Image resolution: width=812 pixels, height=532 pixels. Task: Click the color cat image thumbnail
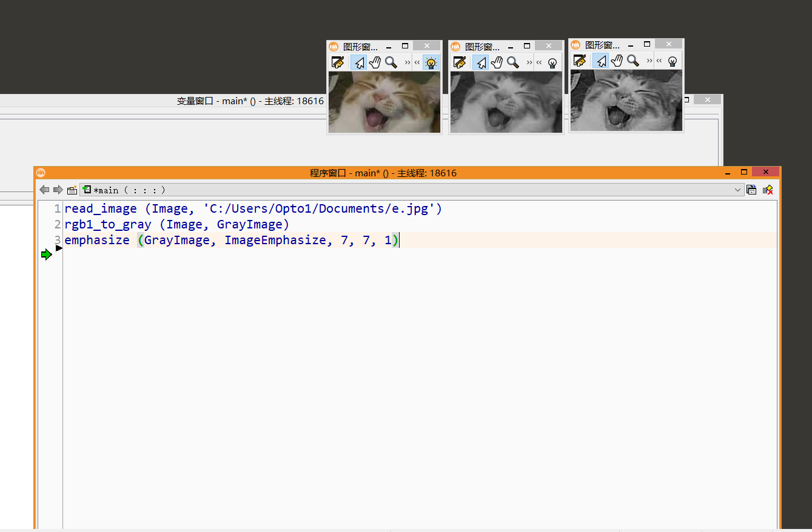(384, 102)
